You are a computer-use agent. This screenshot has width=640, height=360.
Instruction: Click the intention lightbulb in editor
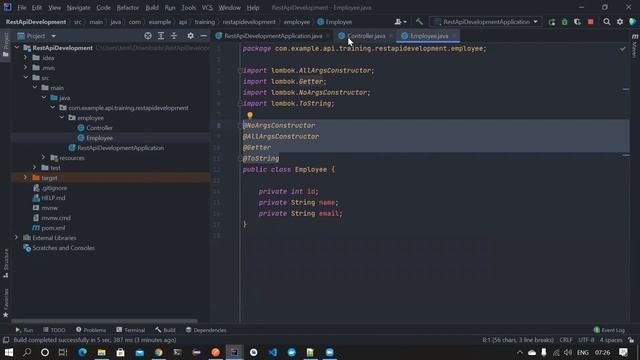(x=250, y=116)
